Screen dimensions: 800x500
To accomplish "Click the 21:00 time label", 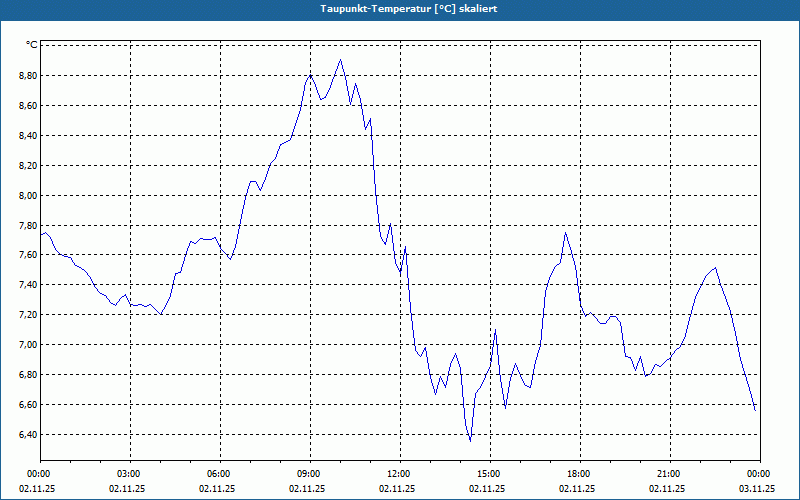I will point(670,474).
